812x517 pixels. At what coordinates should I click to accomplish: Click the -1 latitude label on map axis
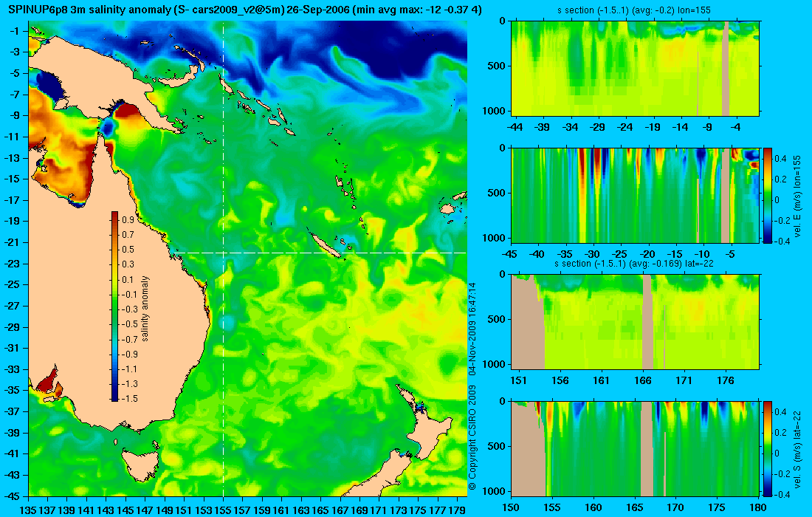pos(15,30)
